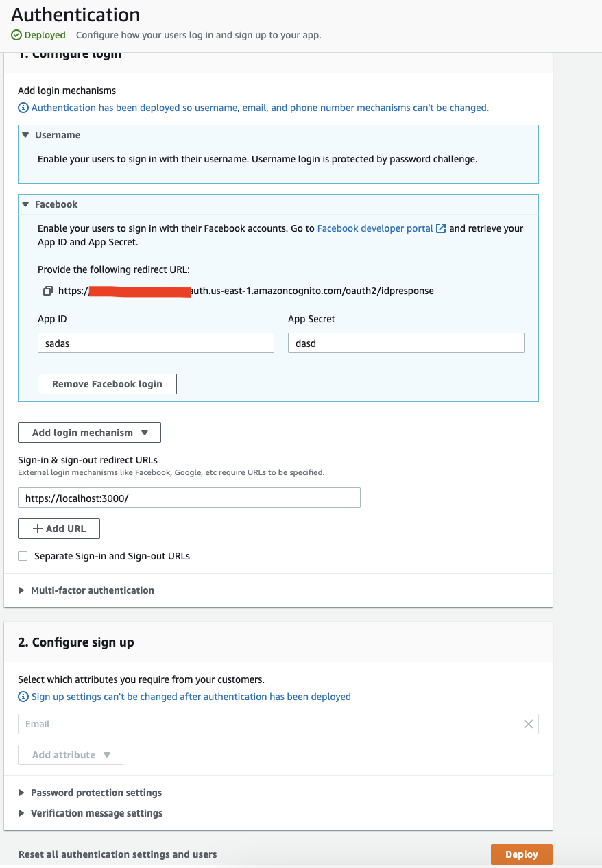Open the Add login mechanism dropdown
Image resolution: width=602 pixels, height=868 pixels.
[x=89, y=433]
